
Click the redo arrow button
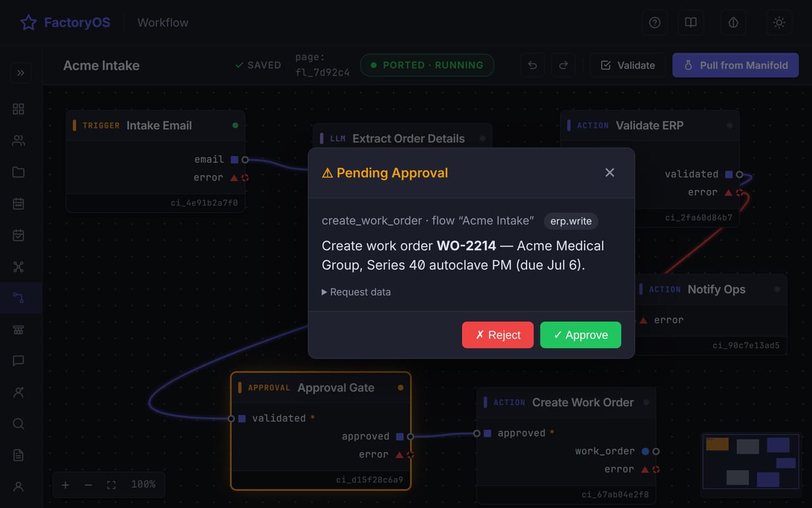(x=563, y=65)
